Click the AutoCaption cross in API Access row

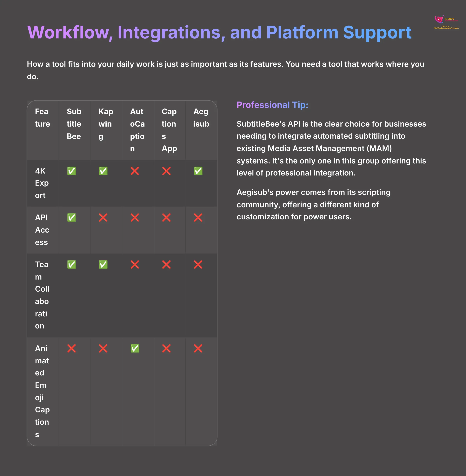pos(135,218)
